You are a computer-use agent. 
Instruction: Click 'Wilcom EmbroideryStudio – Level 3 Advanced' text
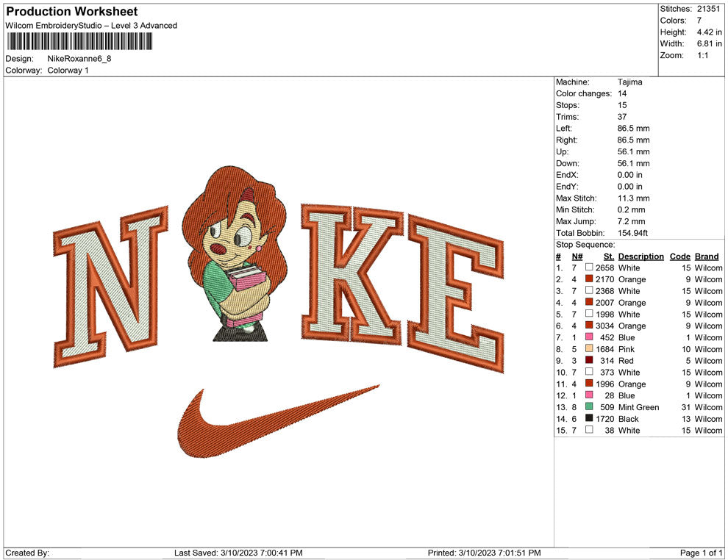[91, 26]
